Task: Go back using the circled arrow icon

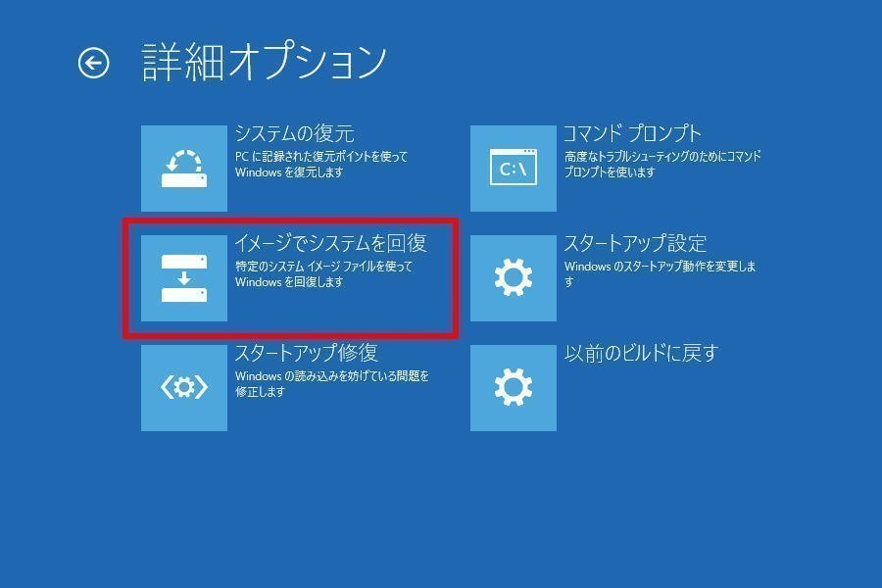Action: [93, 63]
